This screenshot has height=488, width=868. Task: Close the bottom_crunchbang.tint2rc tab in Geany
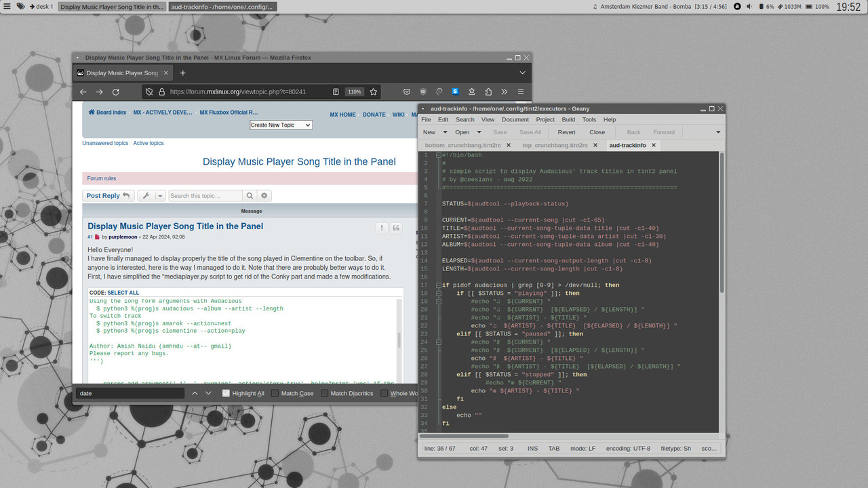point(508,145)
